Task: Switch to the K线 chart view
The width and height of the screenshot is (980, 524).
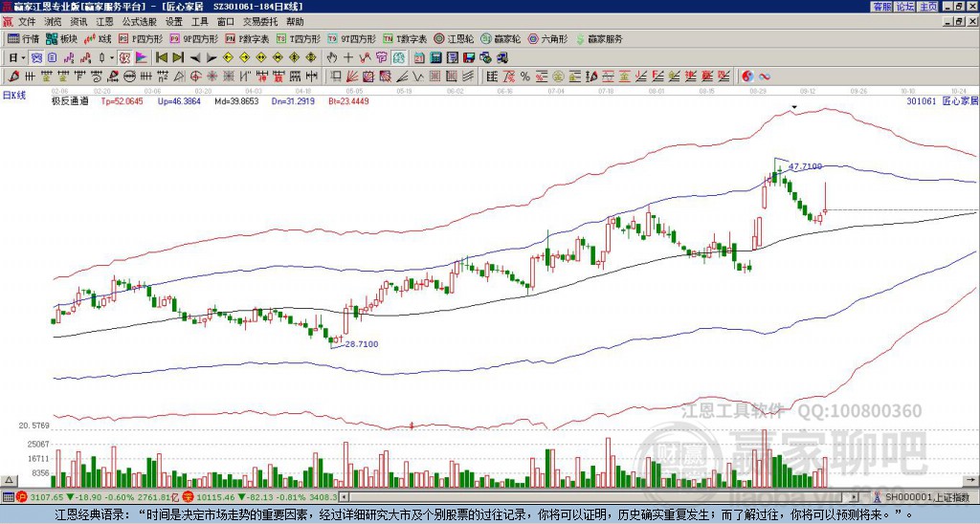Action: click(x=98, y=38)
